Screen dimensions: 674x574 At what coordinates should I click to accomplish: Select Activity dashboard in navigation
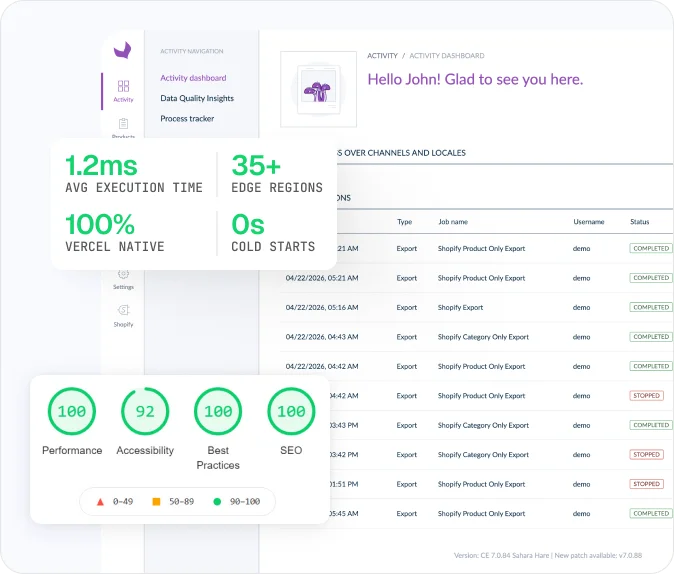pyautogui.click(x=193, y=78)
